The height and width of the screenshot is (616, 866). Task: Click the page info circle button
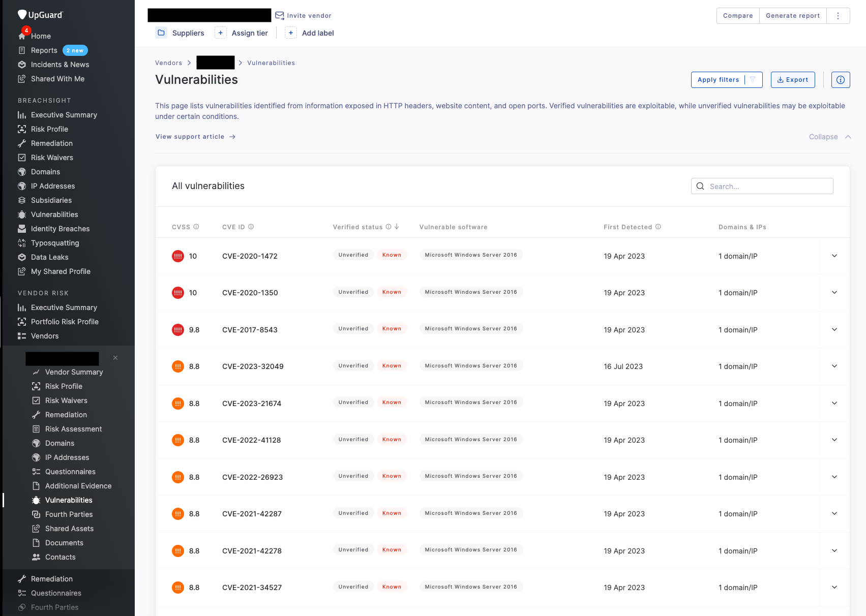(841, 80)
